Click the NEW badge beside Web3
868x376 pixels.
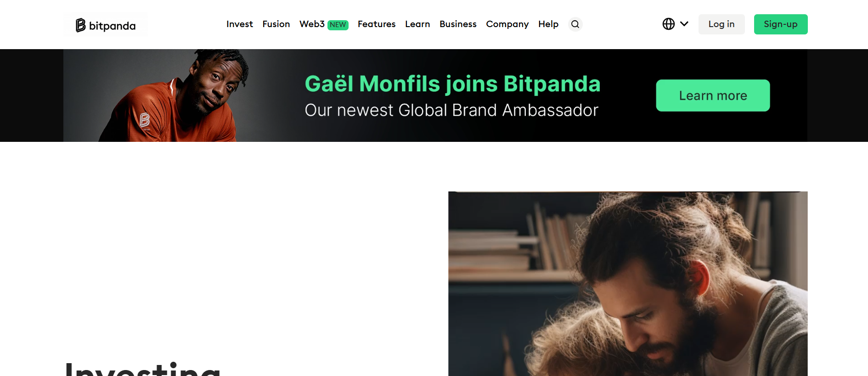[x=338, y=25]
